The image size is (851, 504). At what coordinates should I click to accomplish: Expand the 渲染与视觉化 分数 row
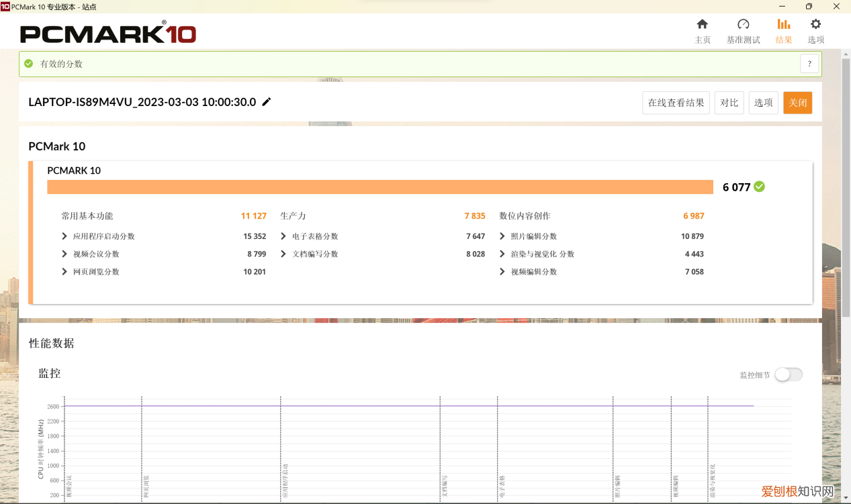pyautogui.click(x=502, y=254)
